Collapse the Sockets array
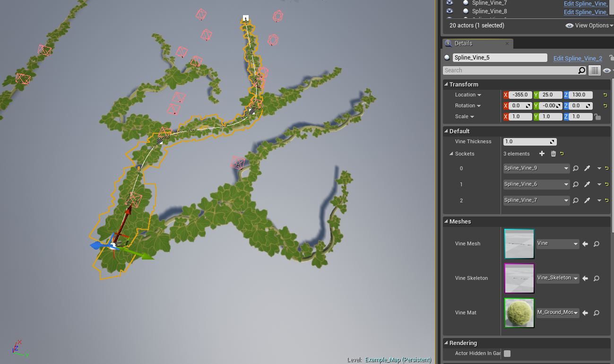Viewport: 614px width, 364px height. pos(451,154)
